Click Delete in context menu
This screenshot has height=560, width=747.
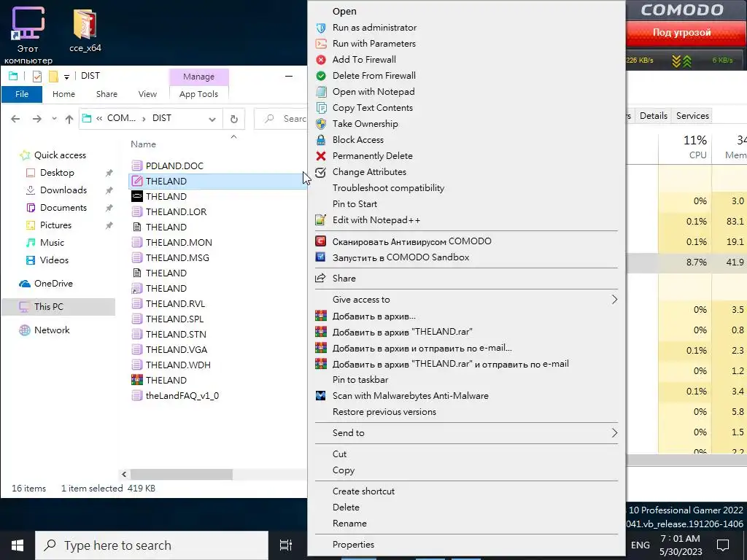[346, 507]
